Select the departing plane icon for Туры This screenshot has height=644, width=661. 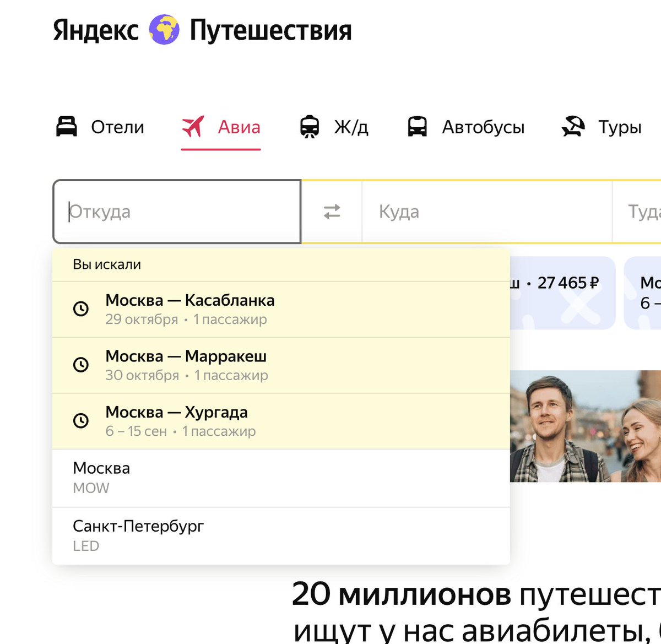(573, 126)
